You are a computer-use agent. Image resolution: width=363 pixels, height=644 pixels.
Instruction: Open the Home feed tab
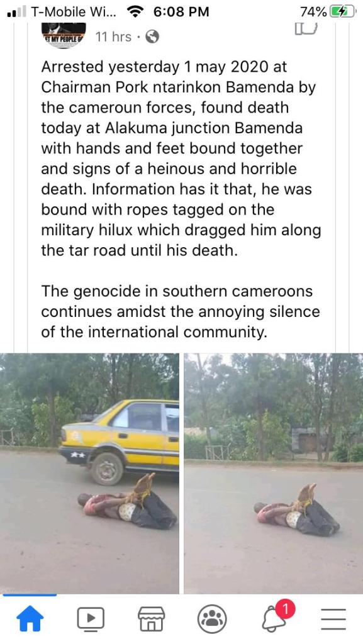pyautogui.click(x=30, y=619)
